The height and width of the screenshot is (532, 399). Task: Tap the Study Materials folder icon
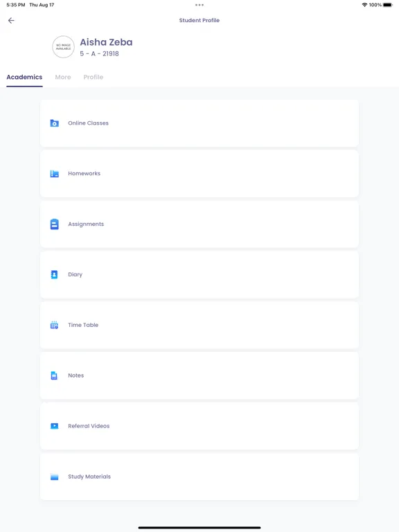point(54,477)
